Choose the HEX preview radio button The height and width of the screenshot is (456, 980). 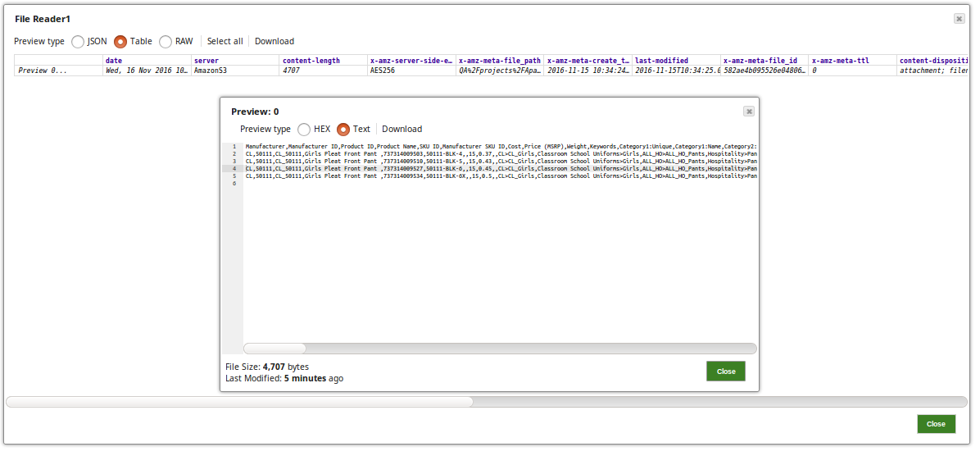tap(304, 130)
